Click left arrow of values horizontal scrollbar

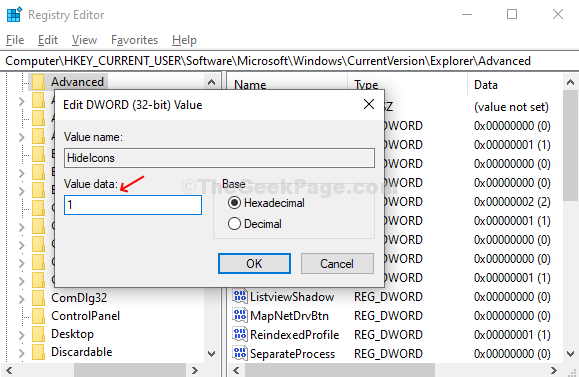click(x=236, y=370)
